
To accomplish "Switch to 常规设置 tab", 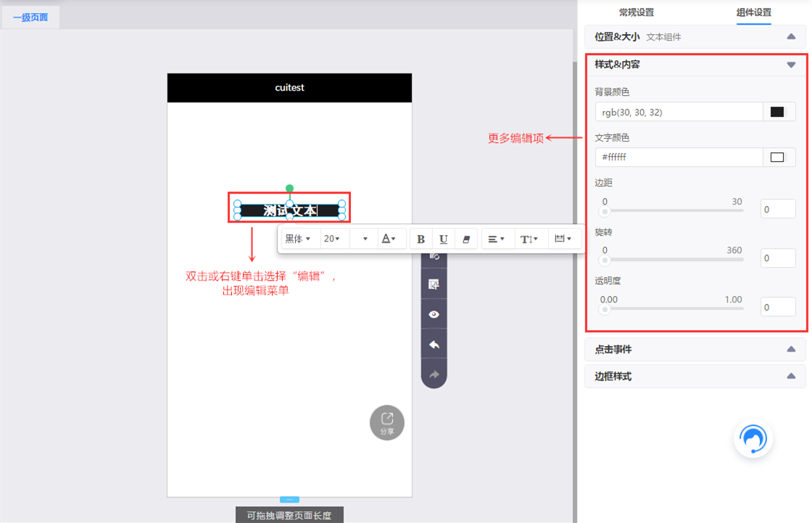I will (x=637, y=12).
